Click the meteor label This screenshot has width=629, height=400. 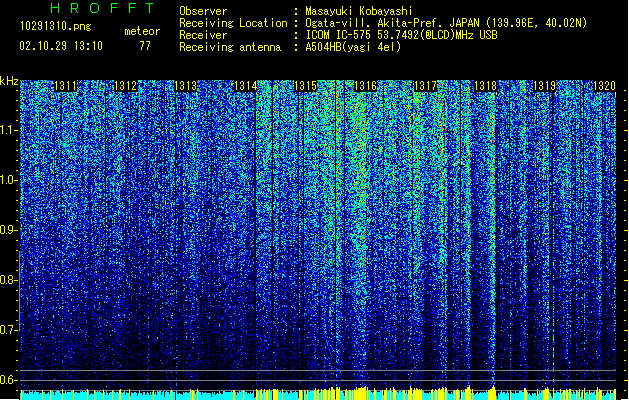(142, 31)
